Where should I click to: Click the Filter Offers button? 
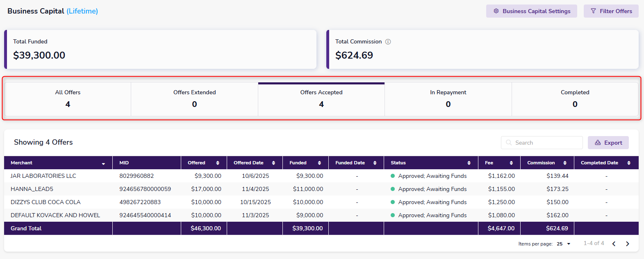(x=611, y=11)
